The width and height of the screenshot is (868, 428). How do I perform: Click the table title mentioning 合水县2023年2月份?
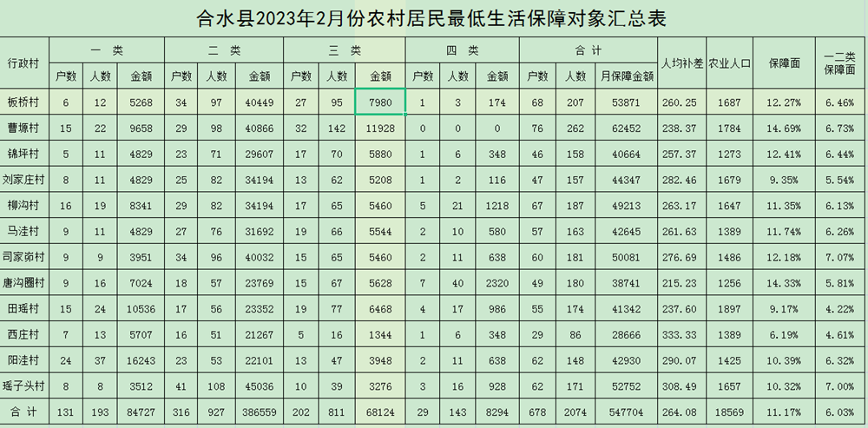(x=433, y=17)
